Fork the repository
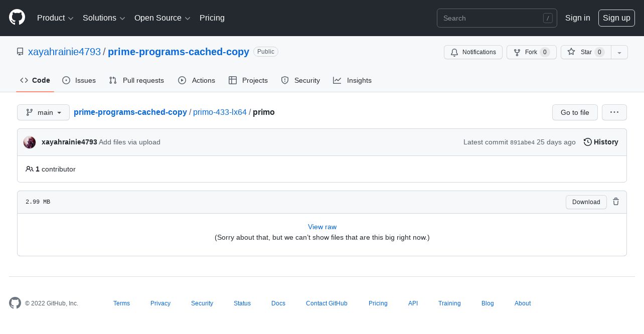The image size is (644, 334). coord(531,52)
